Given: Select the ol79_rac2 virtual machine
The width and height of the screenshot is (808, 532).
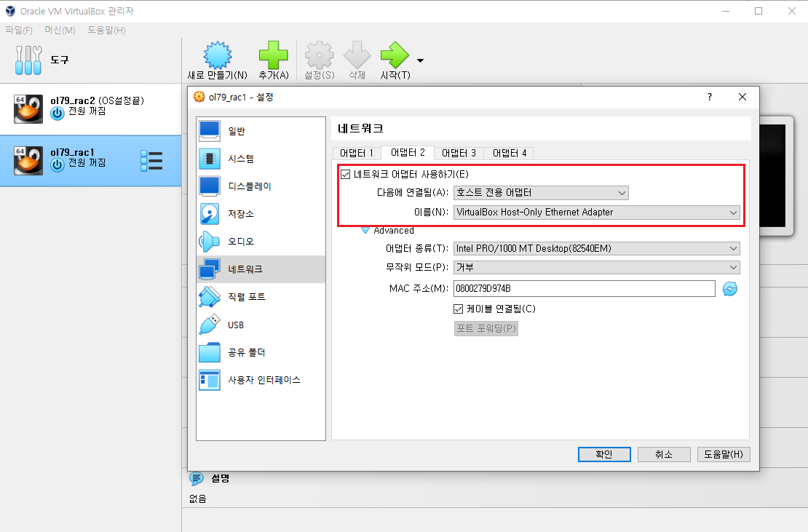Looking at the screenshot, I should 90,108.
